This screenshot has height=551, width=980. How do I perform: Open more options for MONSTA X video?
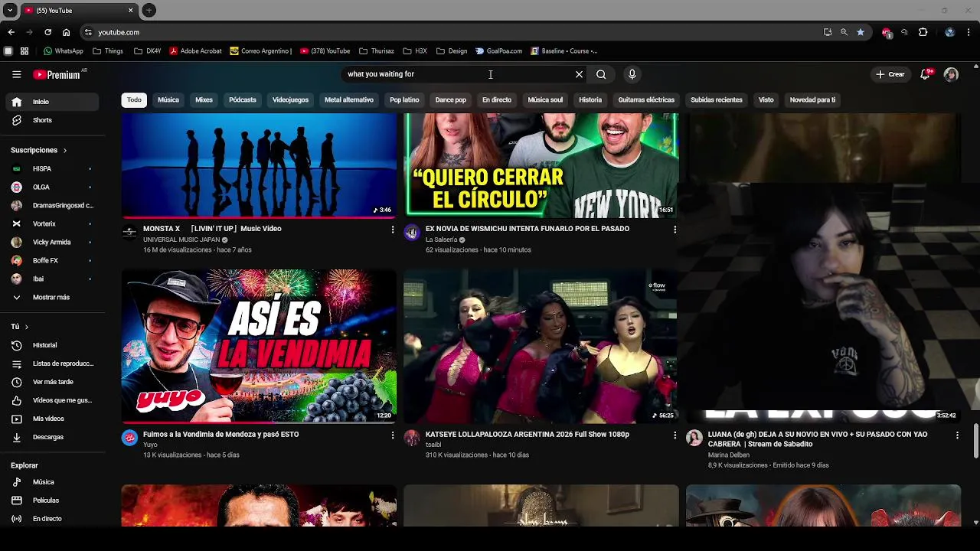[393, 229]
